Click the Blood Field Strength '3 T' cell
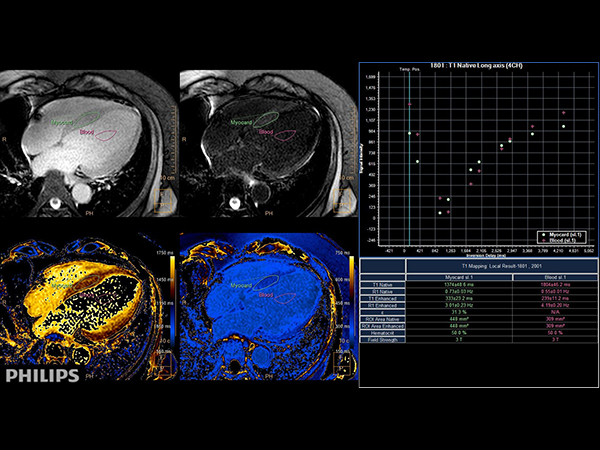 (x=555, y=340)
